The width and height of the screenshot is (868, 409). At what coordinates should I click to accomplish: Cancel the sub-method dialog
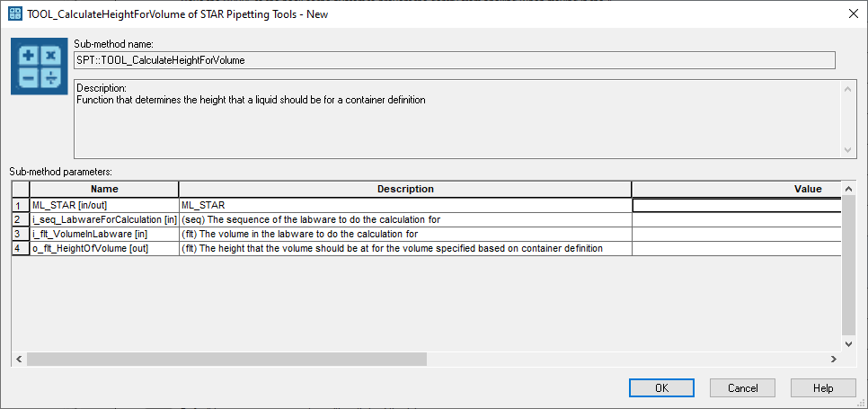742,388
